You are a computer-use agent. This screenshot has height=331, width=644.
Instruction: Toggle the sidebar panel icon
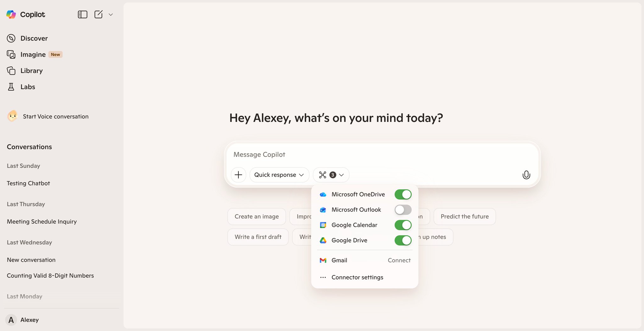(x=82, y=14)
